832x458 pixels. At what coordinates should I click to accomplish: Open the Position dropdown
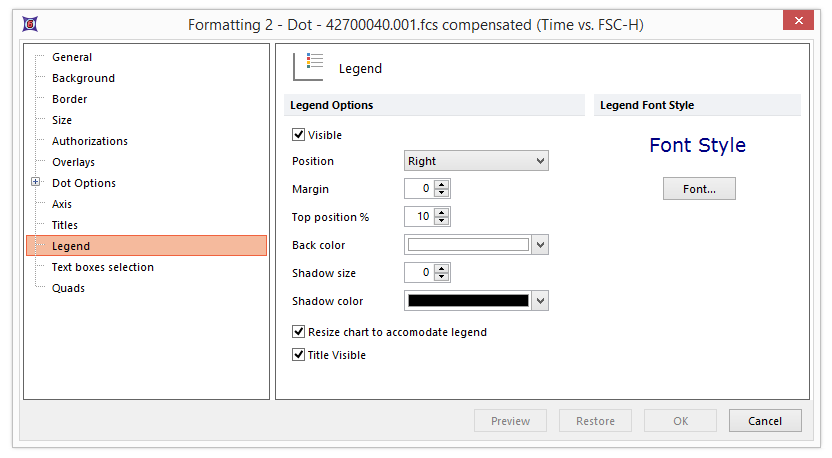click(x=476, y=161)
